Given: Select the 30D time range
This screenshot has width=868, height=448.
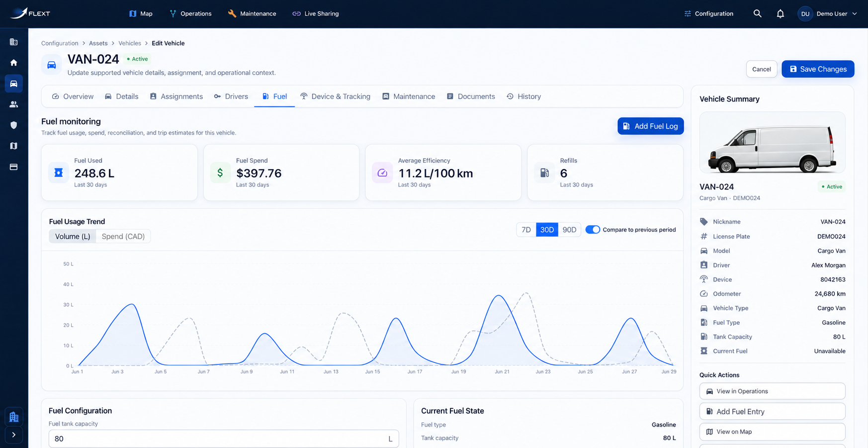Looking at the screenshot, I should [x=547, y=230].
